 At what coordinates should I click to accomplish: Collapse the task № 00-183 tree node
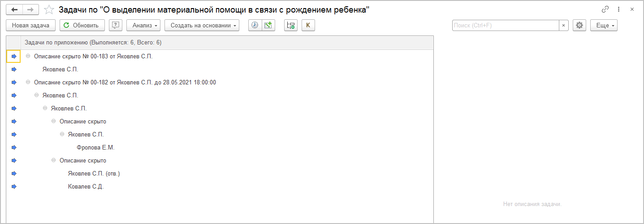29,56
